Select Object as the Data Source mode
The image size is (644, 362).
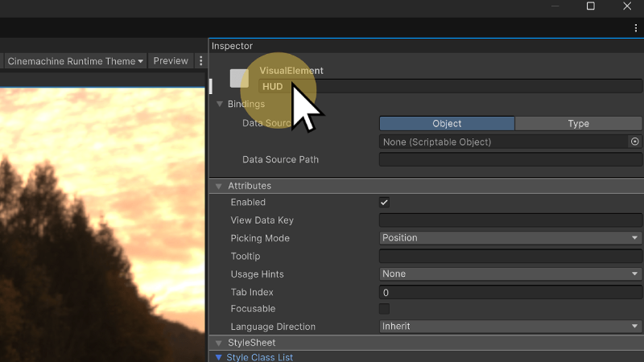pos(447,124)
